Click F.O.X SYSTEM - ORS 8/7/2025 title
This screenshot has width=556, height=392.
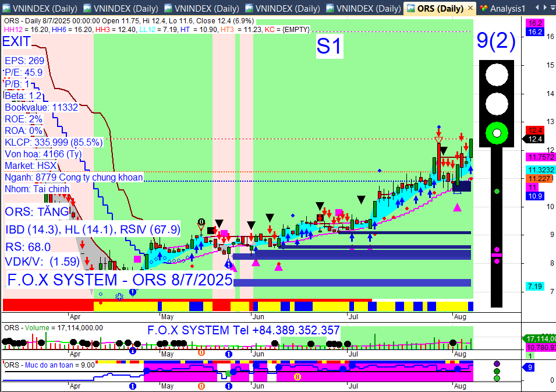(x=120, y=280)
